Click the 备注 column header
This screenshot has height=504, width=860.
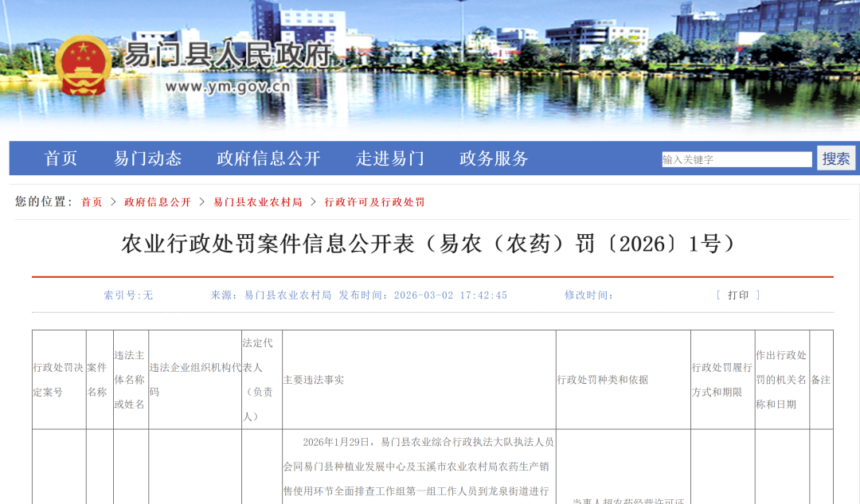coord(821,380)
